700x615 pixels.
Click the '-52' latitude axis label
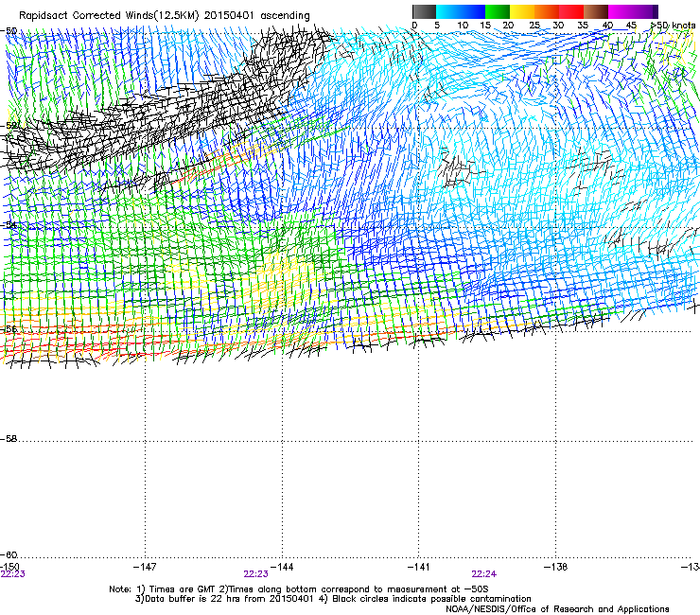(x=9, y=126)
